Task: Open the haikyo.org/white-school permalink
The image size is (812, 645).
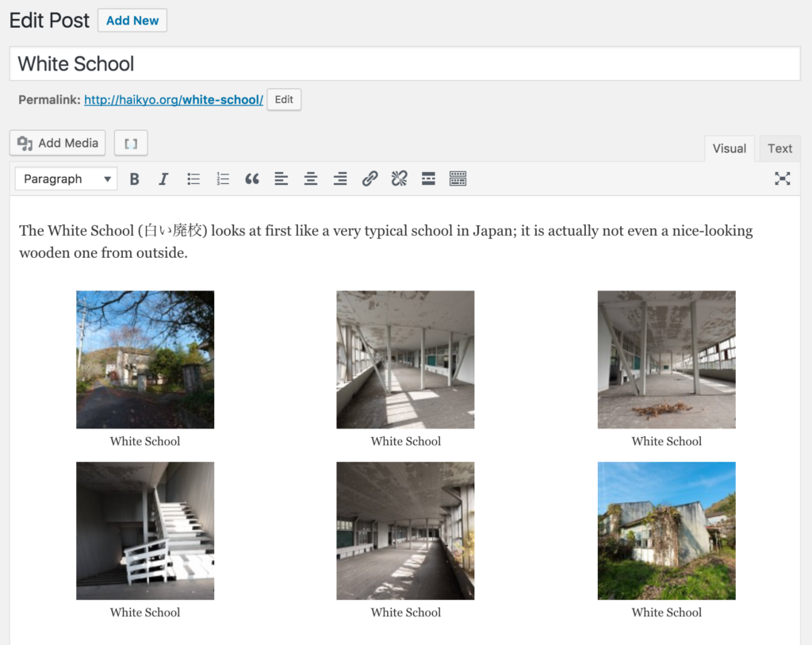Action: click(174, 100)
